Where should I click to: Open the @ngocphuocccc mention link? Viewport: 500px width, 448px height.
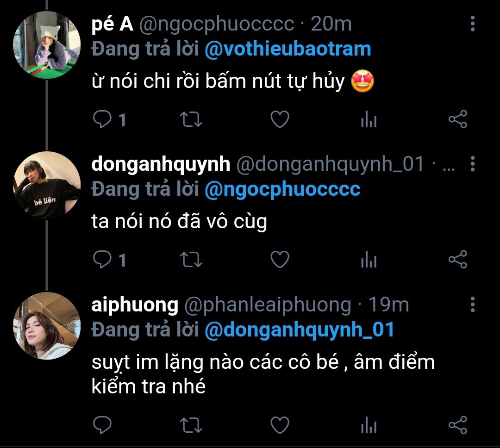point(282,189)
